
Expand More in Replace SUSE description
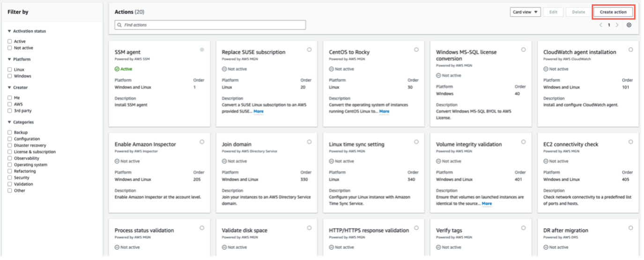(x=259, y=112)
